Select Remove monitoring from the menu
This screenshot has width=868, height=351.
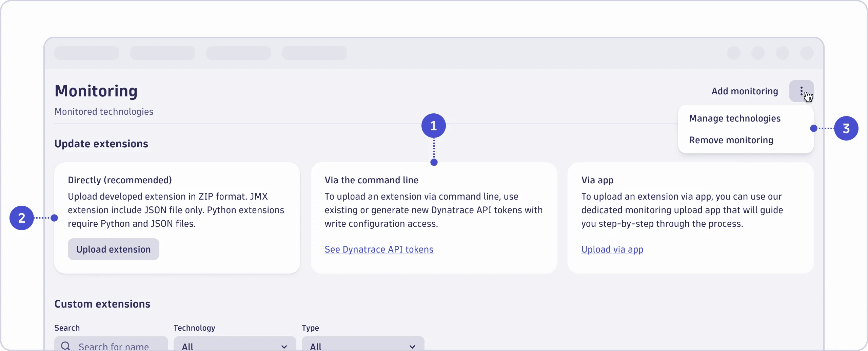click(x=731, y=140)
